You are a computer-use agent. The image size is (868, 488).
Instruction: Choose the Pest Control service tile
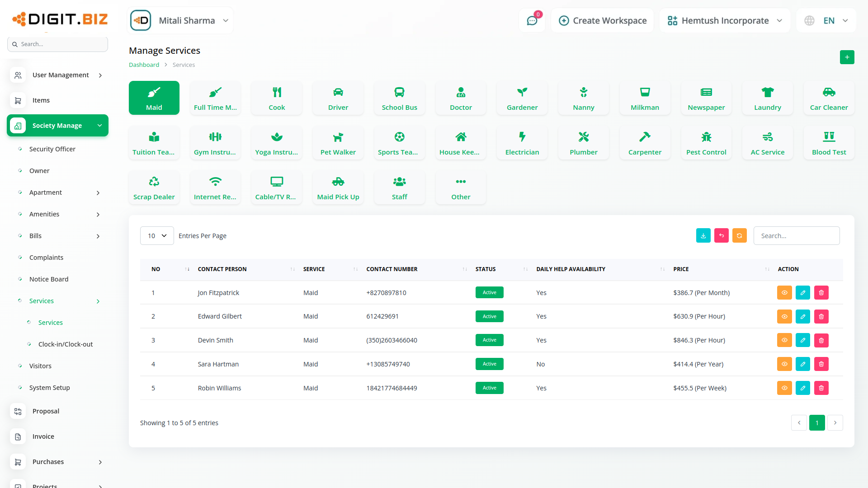[706, 143]
